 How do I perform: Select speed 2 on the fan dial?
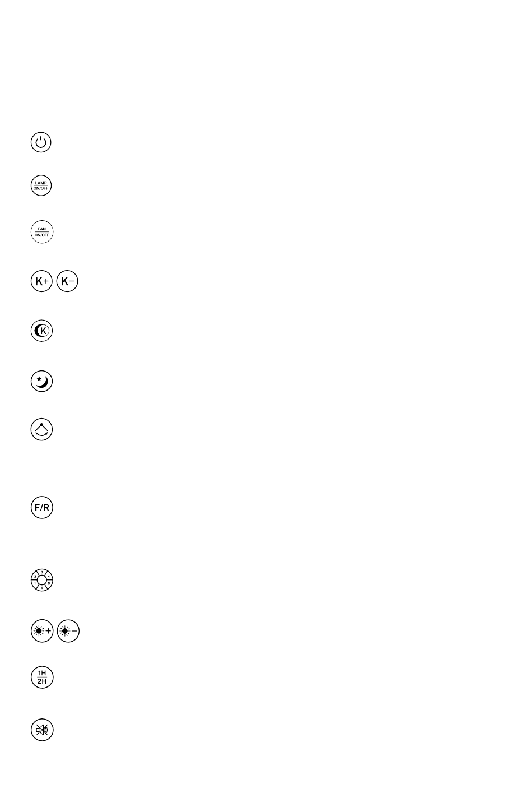coord(35,576)
